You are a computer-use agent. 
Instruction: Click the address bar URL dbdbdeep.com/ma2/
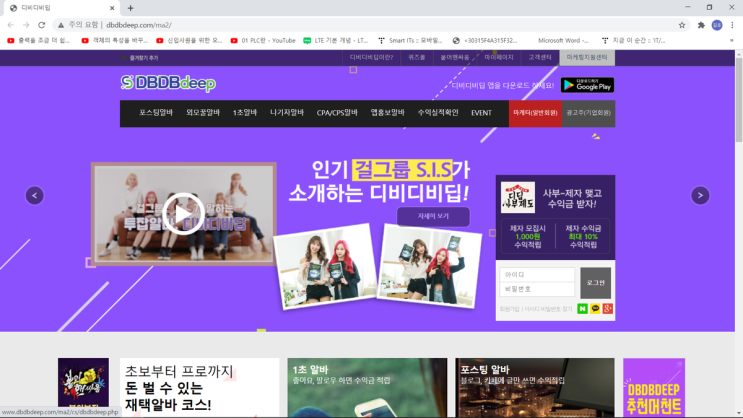pyautogui.click(x=139, y=25)
